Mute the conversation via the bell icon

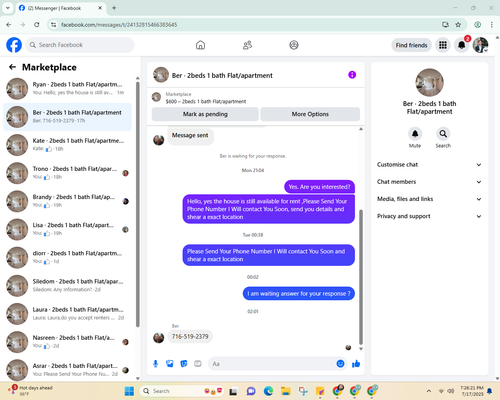click(415, 134)
